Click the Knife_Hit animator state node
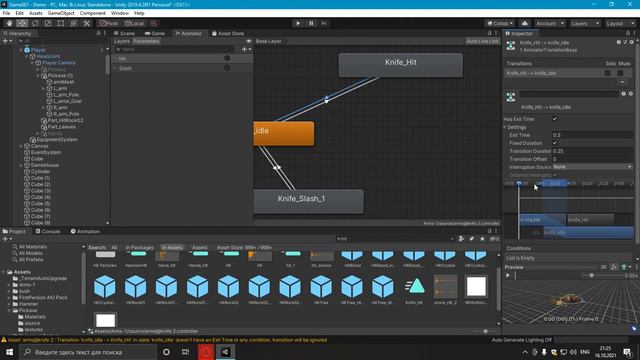Viewport: 640px width, 360px height. coord(401,65)
